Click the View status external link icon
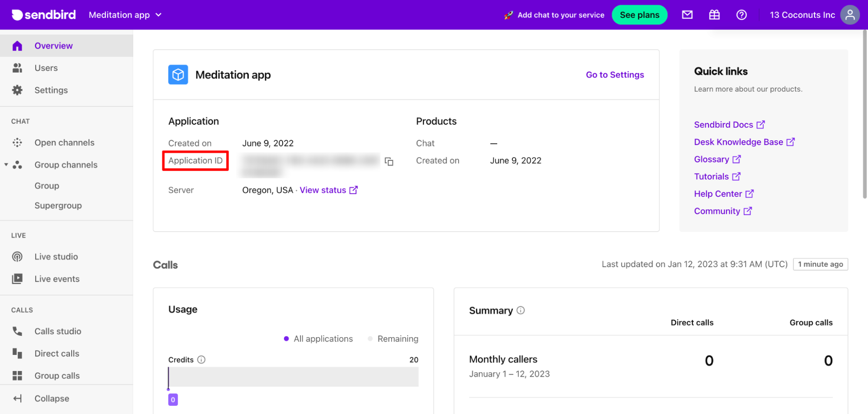 353,190
